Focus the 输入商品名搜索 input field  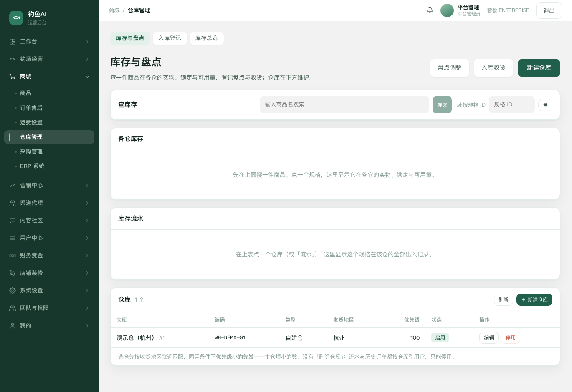(x=344, y=105)
